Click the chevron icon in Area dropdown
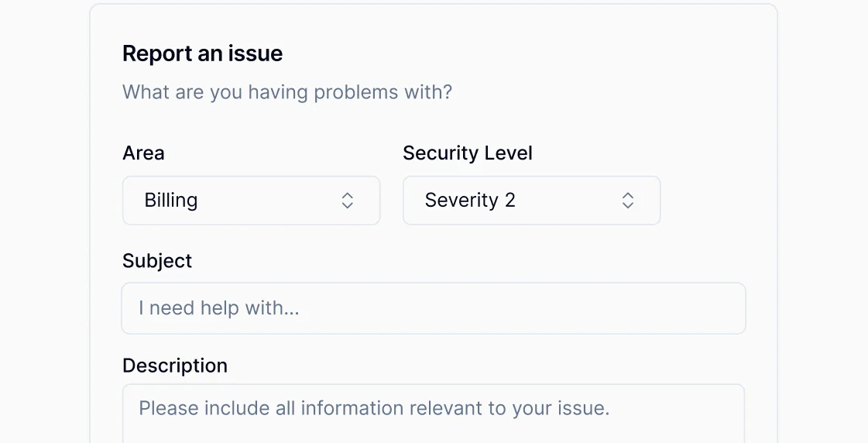The image size is (868, 443). click(x=348, y=201)
